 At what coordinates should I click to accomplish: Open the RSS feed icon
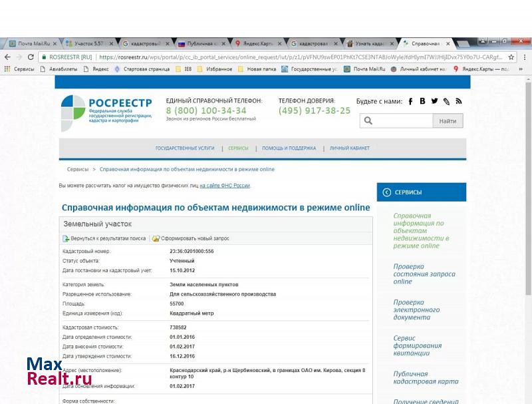[458, 101]
